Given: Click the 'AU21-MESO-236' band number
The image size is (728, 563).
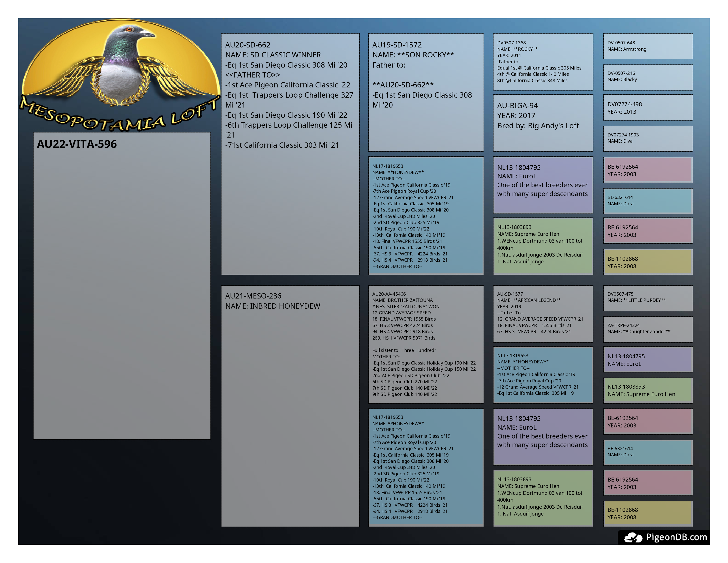Looking at the screenshot, I should point(253,296).
